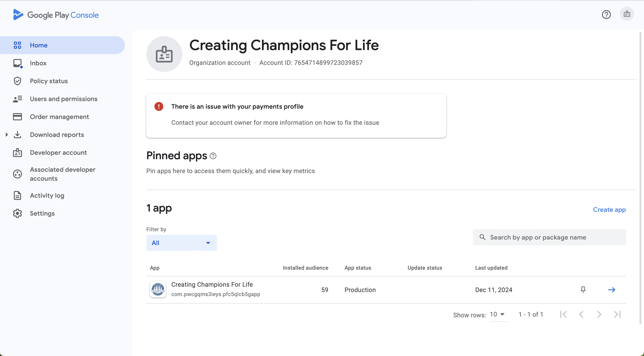Open the Creating Champions For Life app name
The width and height of the screenshot is (644, 356).
point(212,284)
